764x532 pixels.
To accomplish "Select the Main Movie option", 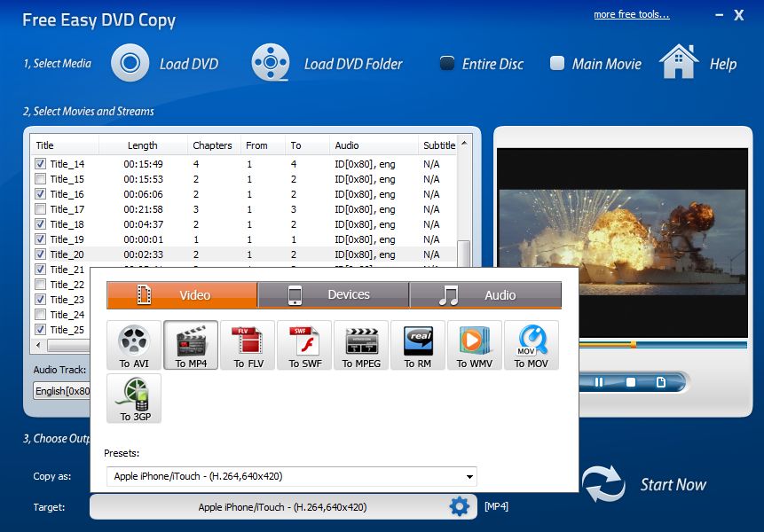I will (x=557, y=63).
